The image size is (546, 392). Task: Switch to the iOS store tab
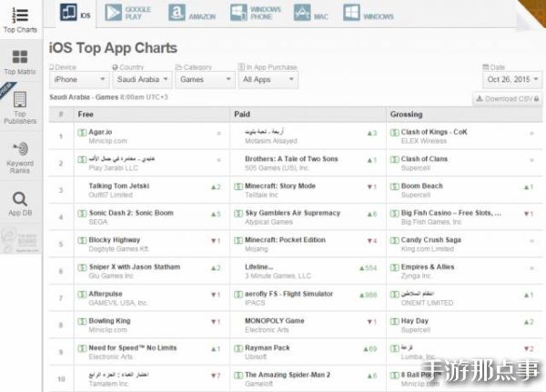[x=76, y=13]
